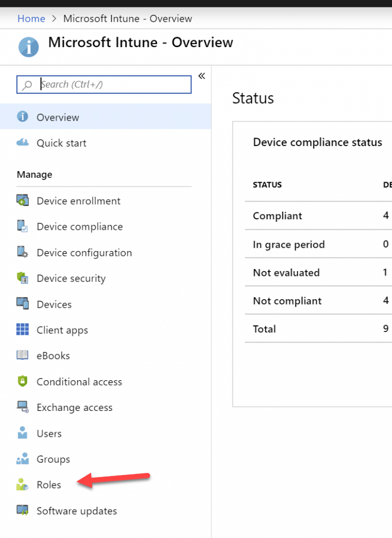Navigate to Home via the breadcrumb link

31,19
